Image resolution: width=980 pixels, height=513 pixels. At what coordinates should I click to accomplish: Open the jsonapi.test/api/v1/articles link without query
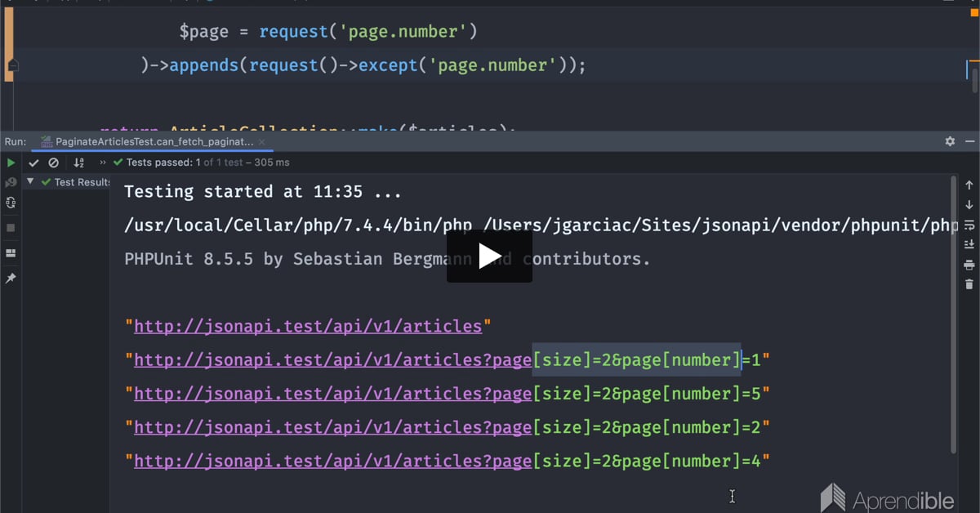pyautogui.click(x=308, y=327)
